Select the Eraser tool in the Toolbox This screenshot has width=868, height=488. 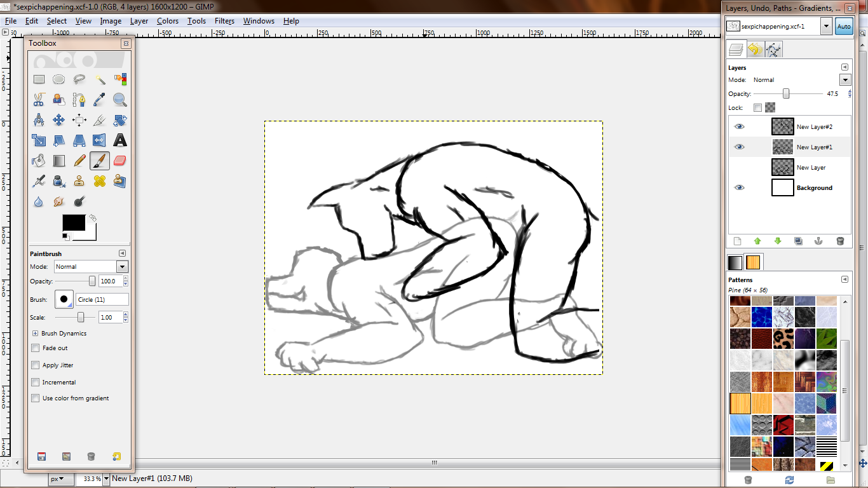(x=120, y=161)
